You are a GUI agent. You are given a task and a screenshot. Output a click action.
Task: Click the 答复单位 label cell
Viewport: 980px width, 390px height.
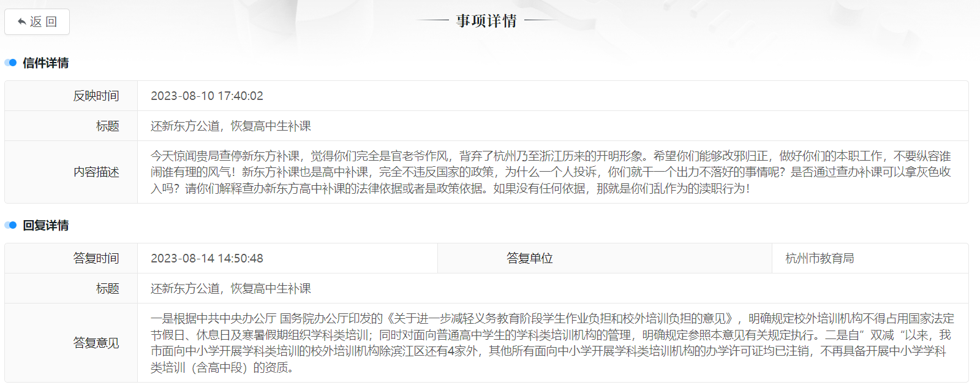pyautogui.click(x=605, y=258)
